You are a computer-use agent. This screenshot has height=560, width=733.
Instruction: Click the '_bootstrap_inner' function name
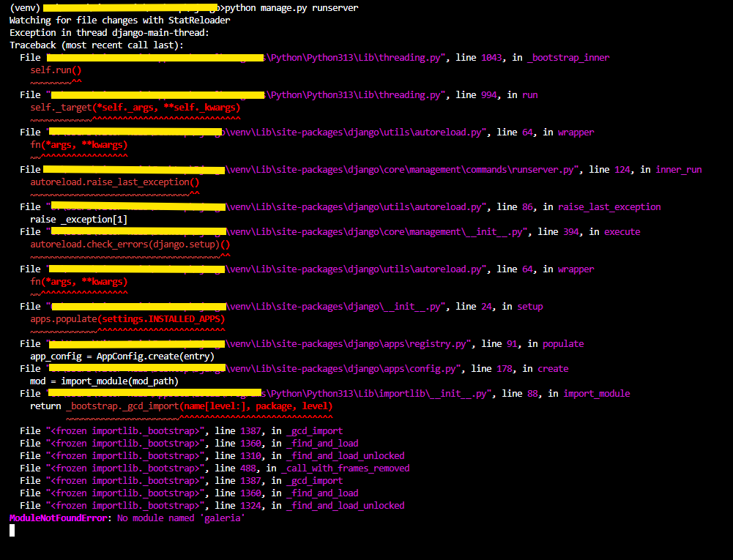click(568, 58)
